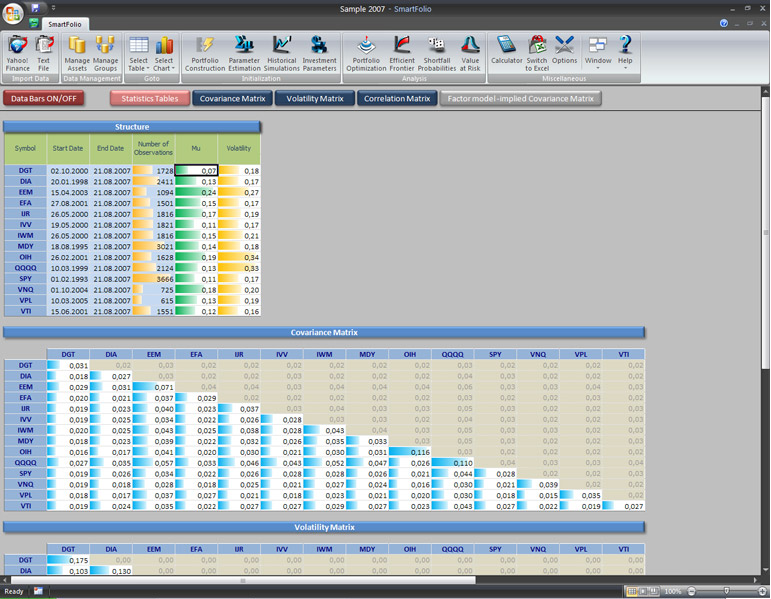
Task: Click the zoom slider handle
Action: (x=727, y=591)
